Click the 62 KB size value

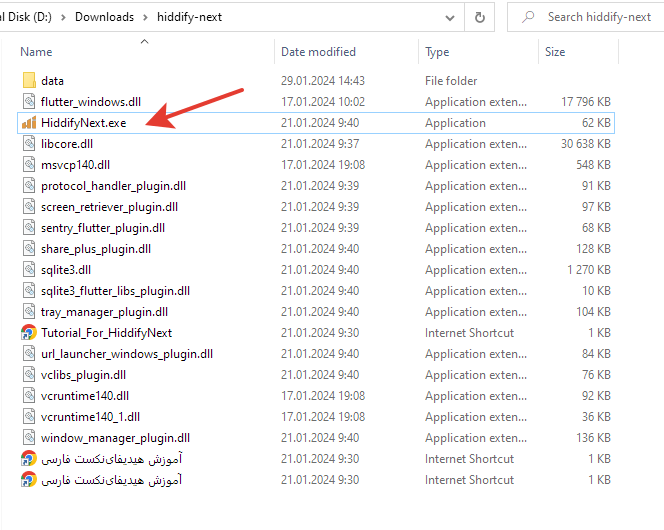(596, 123)
